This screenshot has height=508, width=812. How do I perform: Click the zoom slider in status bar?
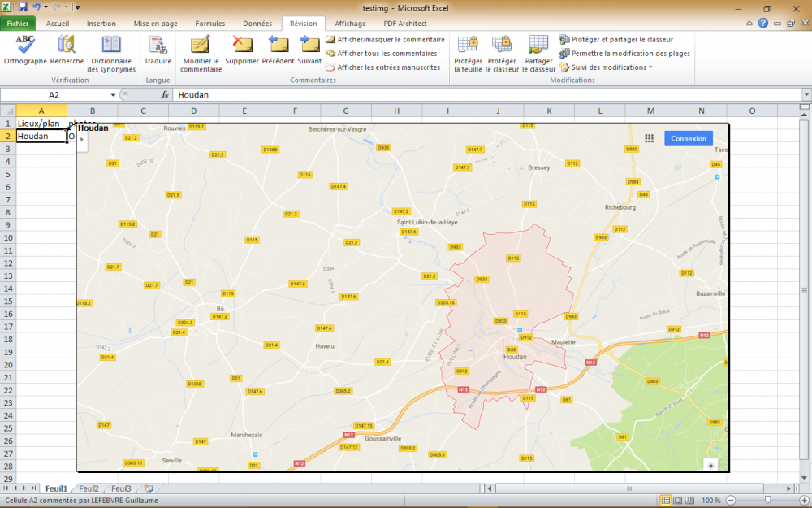[767, 500]
